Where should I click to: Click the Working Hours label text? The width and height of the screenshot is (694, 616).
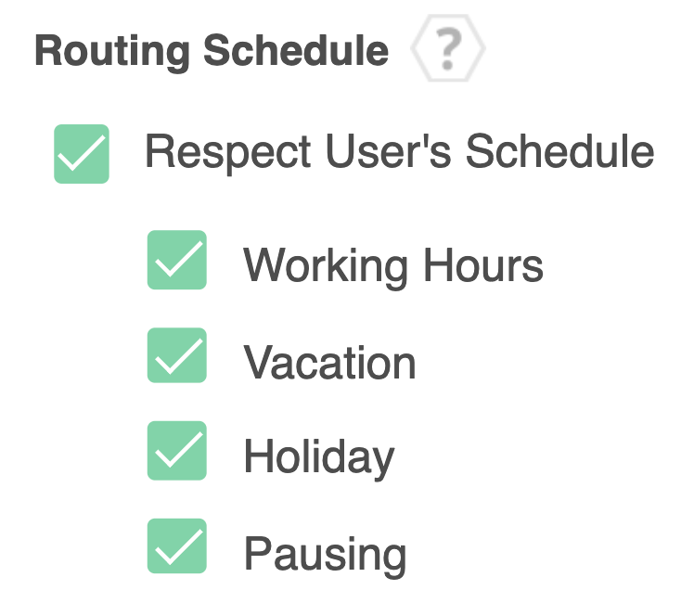pyautogui.click(x=392, y=266)
